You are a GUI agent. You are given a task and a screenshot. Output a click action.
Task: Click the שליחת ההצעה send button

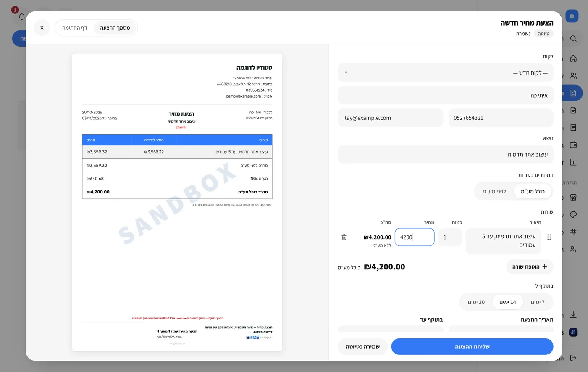[x=472, y=346]
